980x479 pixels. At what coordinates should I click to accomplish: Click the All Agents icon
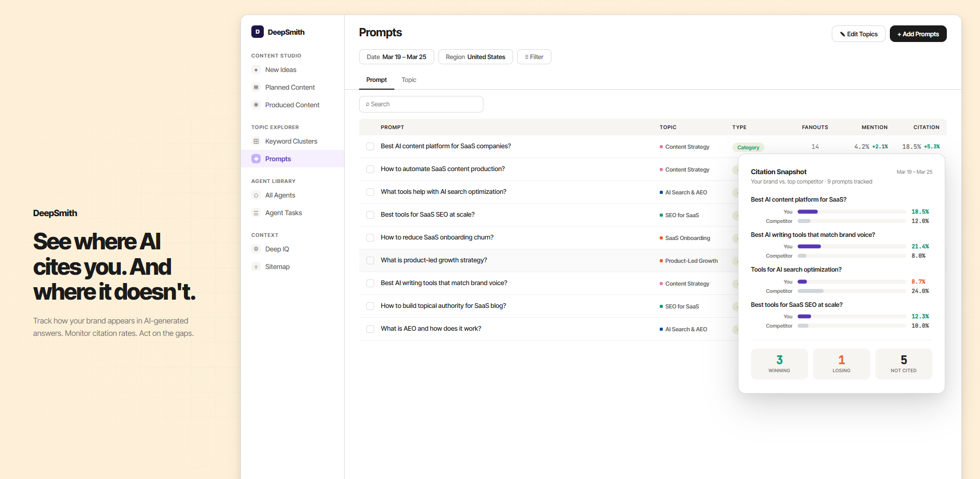pos(256,195)
